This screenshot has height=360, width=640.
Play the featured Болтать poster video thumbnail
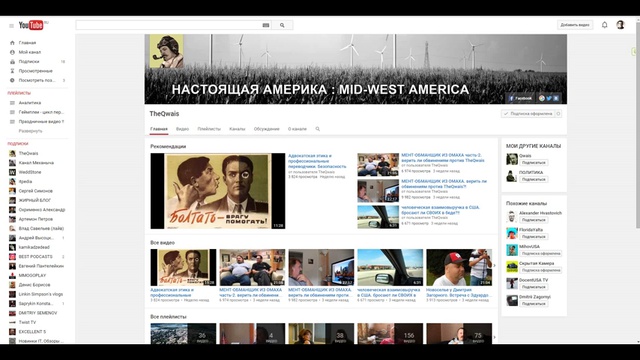218,191
